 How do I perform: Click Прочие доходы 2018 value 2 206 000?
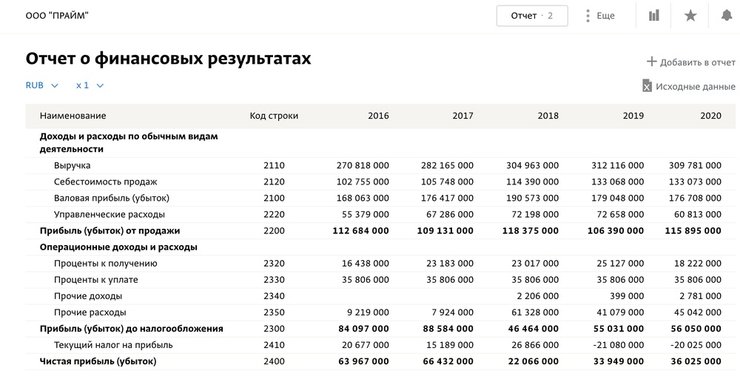point(538,296)
